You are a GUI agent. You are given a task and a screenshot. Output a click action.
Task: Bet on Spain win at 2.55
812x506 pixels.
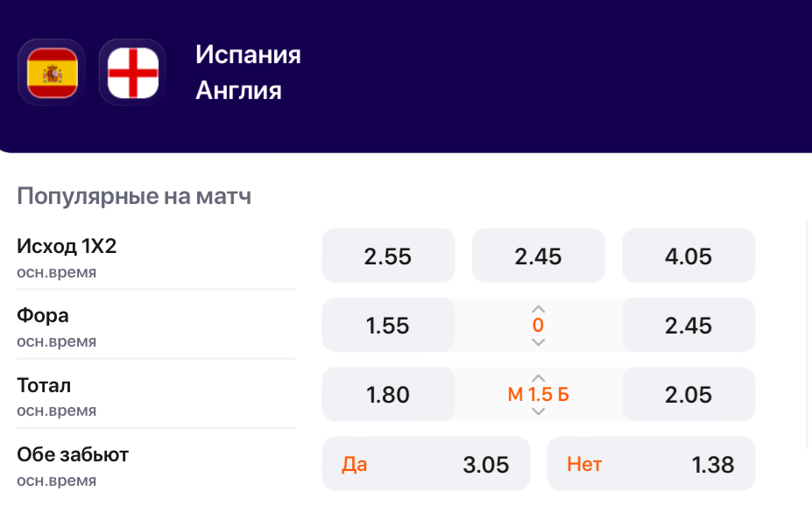(x=388, y=257)
